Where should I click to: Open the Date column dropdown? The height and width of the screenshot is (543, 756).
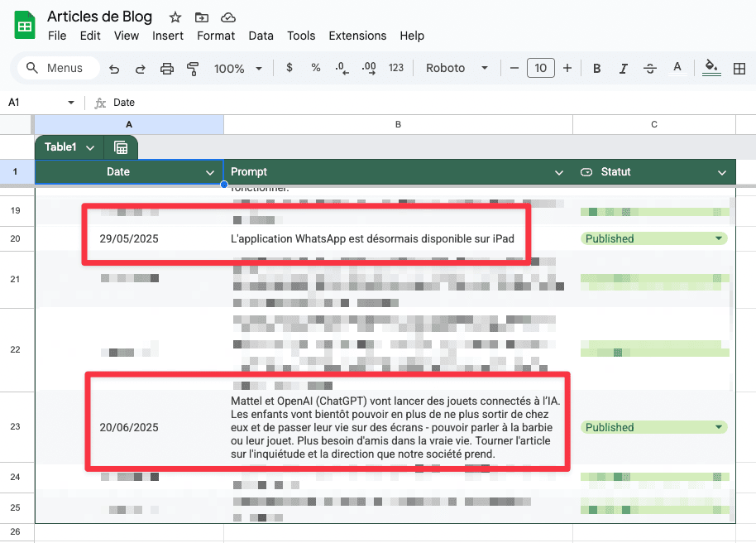210,172
